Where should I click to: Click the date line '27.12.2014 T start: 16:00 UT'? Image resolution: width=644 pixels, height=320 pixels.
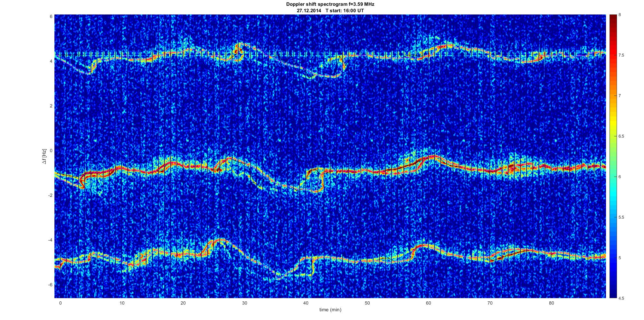click(x=330, y=11)
